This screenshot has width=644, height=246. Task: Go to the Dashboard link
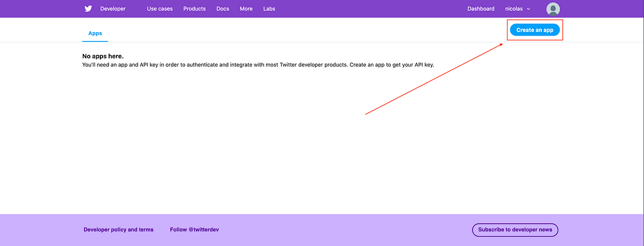coord(481,9)
